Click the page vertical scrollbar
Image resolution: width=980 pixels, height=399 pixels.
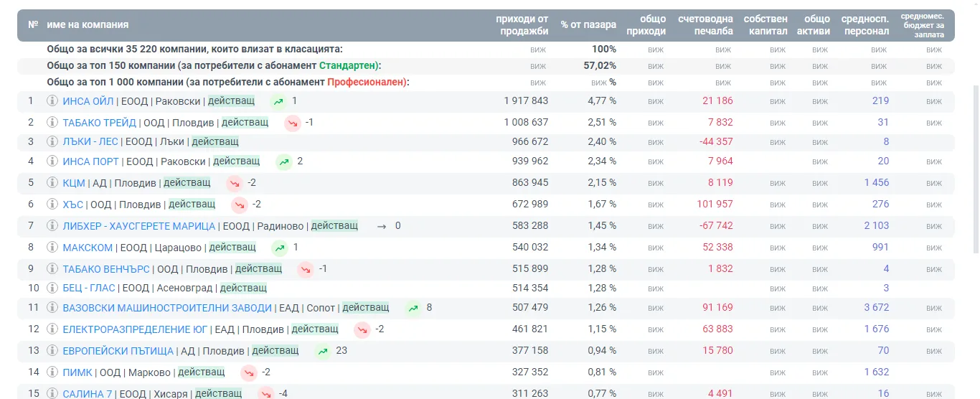click(976, 129)
